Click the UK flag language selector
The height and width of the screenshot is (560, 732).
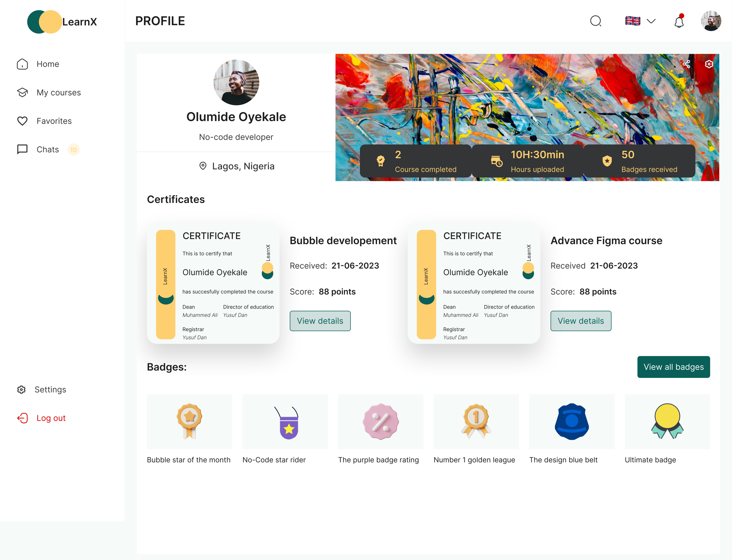coord(633,21)
